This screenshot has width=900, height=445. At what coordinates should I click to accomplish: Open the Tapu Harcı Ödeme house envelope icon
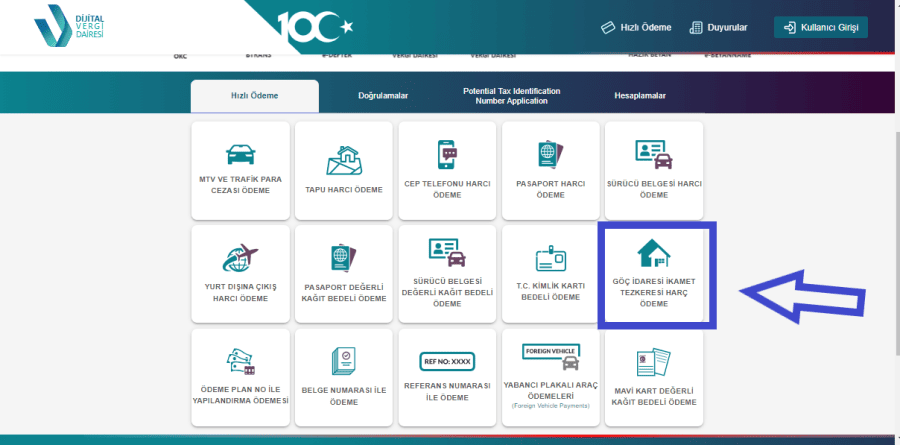344,158
